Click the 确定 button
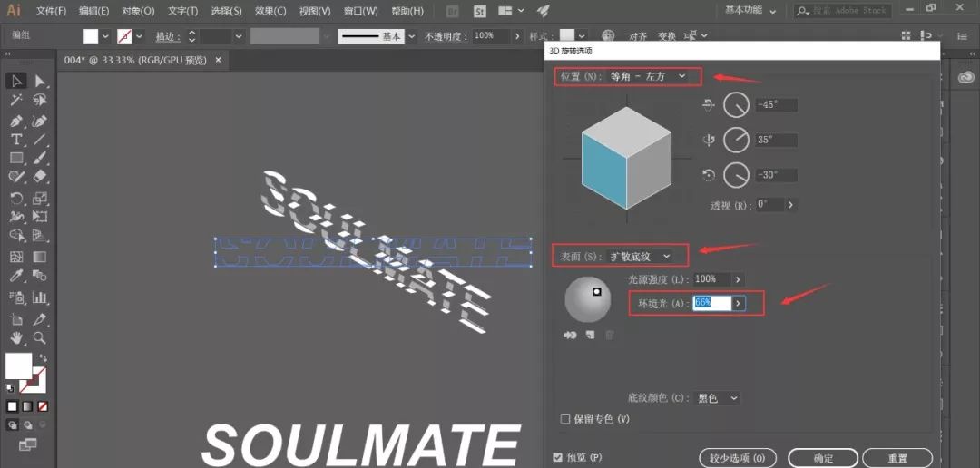 pos(822,458)
